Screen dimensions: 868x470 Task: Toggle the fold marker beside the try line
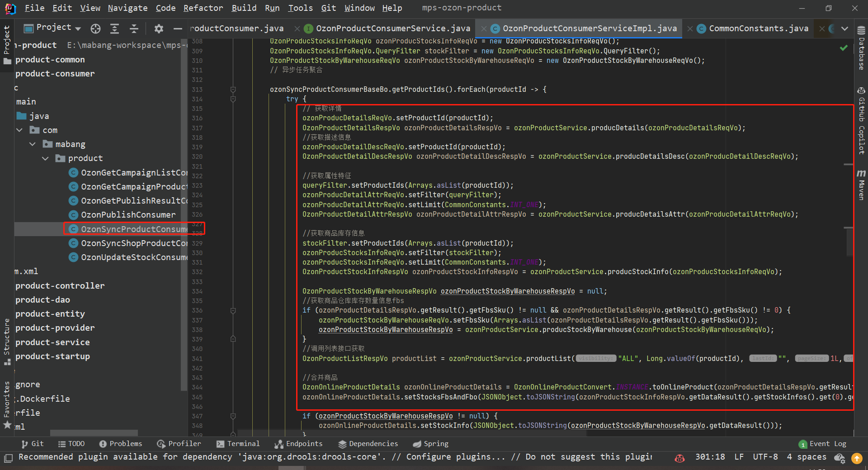point(233,99)
